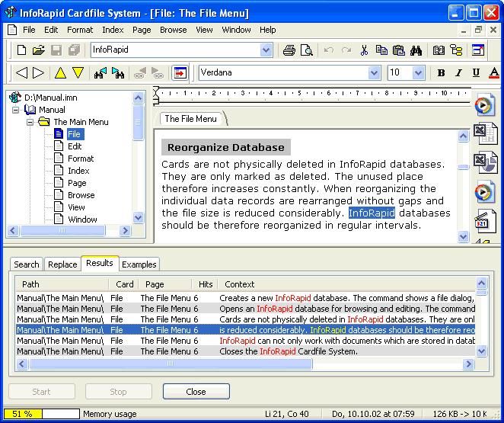Click the Context column header
The height and width of the screenshot is (423, 504).
(x=346, y=284)
